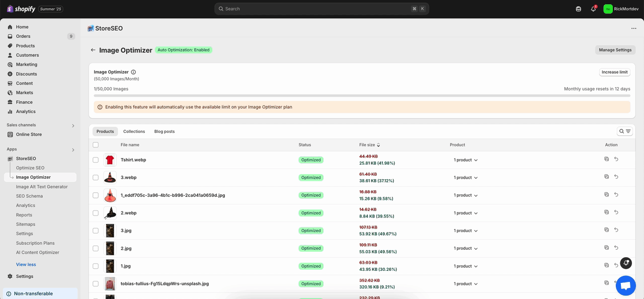Image resolution: width=644 pixels, height=299 pixels.
Task: Click the View less link
Action: (x=26, y=264)
